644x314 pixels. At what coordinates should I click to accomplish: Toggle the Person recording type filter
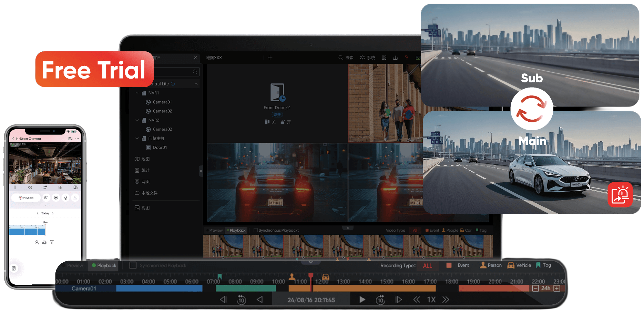click(491, 265)
